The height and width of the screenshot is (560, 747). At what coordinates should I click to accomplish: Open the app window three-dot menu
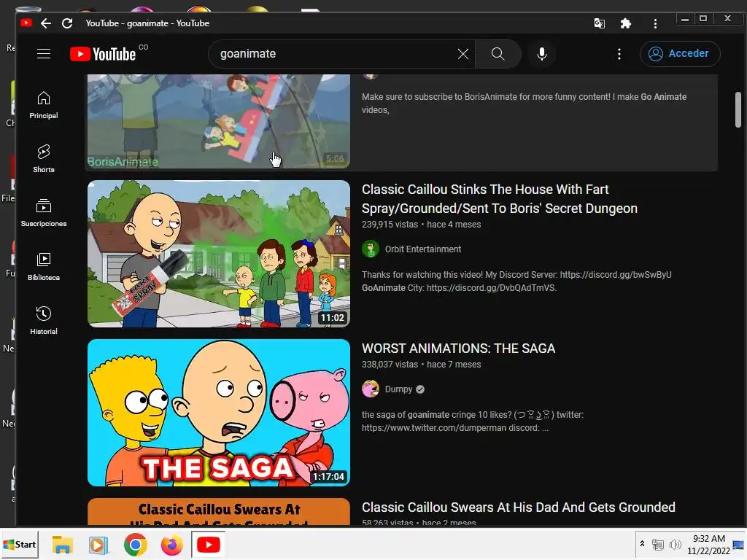coord(656,23)
